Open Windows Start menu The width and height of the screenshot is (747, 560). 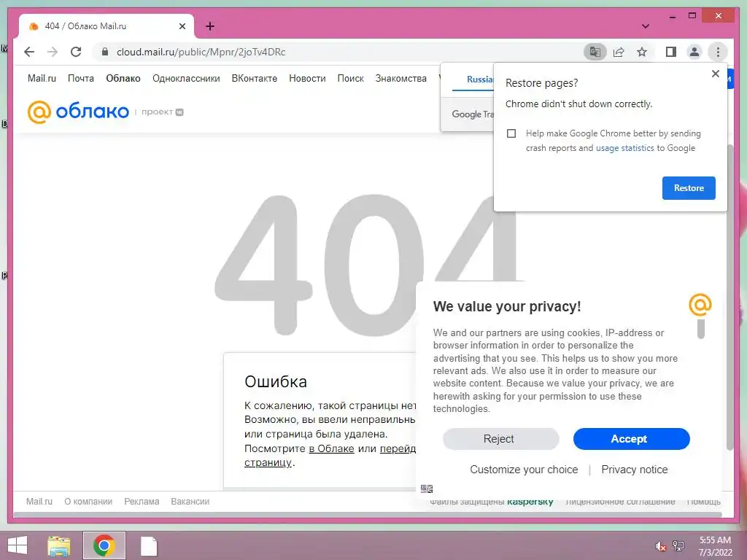18,545
